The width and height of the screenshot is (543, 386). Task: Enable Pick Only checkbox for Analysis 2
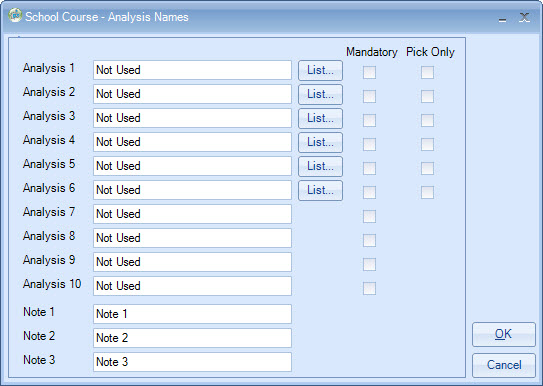pos(427,96)
